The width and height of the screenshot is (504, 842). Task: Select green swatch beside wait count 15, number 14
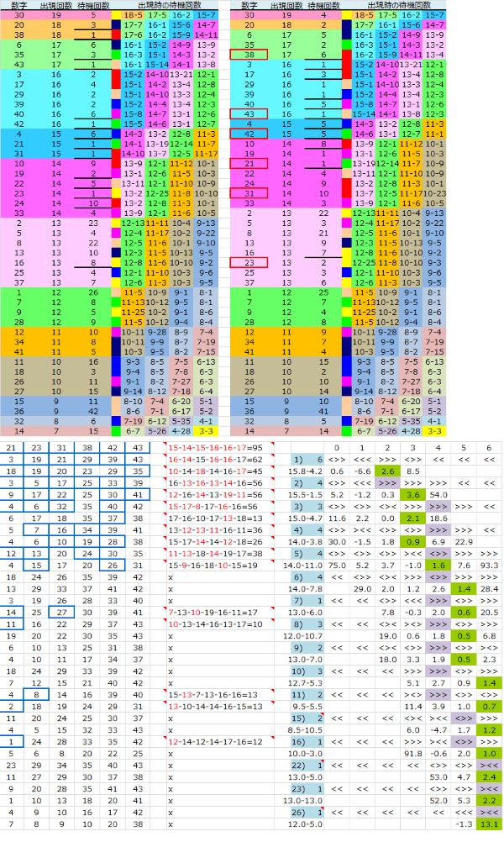pos(116,432)
